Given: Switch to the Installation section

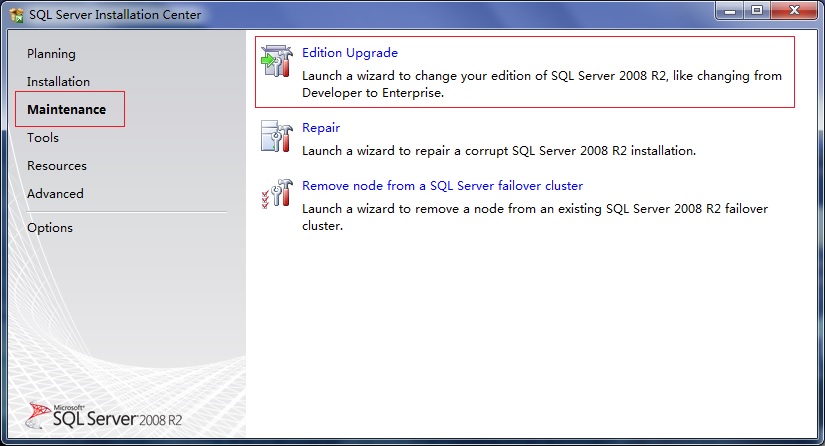Looking at the screenshot, I should point(58,82).
